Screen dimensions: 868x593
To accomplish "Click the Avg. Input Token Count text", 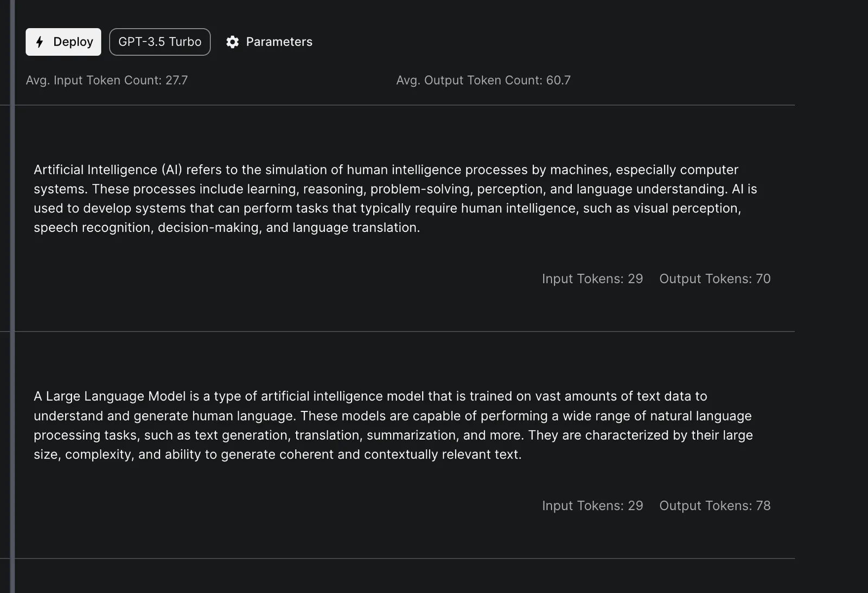I will (x=107, y=80).
